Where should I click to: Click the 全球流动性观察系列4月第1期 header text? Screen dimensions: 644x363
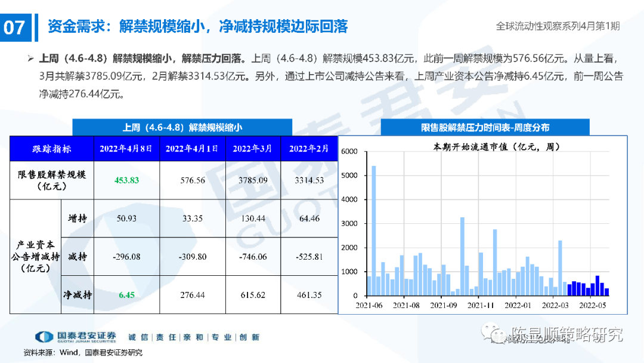[558, 26]
